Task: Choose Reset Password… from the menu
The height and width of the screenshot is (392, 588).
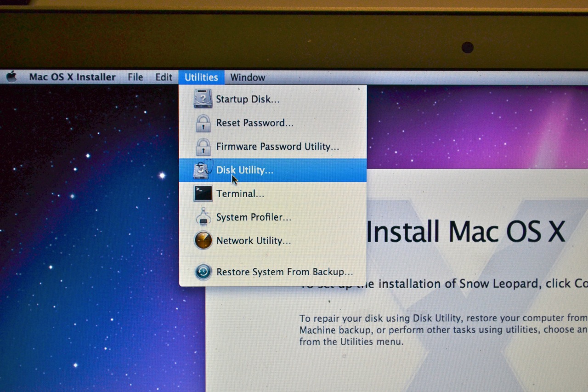Action: click(273, 123)
